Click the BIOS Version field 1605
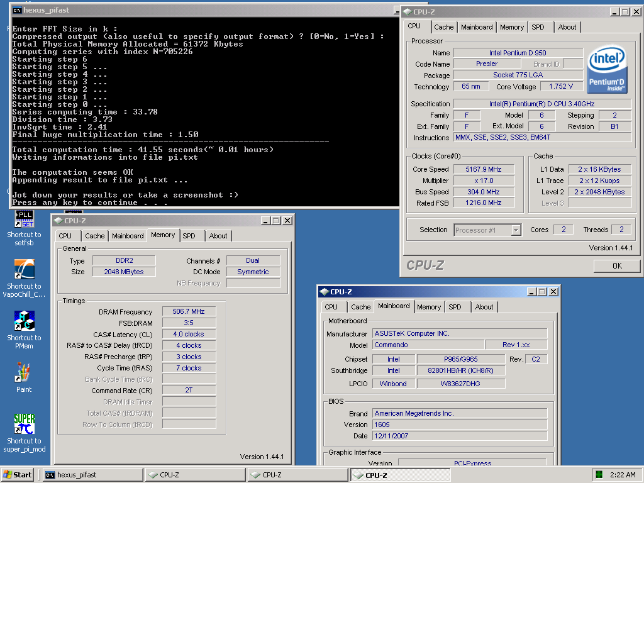Viewport: 644px width, 644px height. (460, 425)
